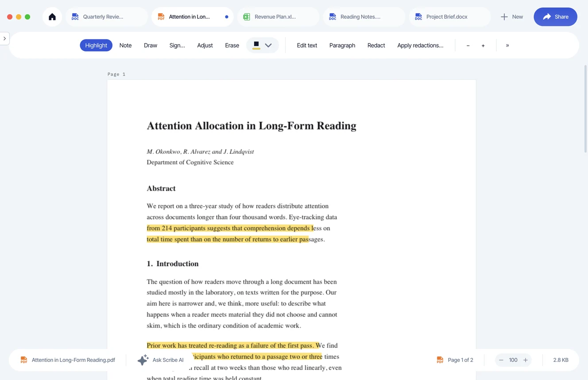Screen dimensions: 588x380
Task: Click the highlight color swatch
Action: point(256,45)
